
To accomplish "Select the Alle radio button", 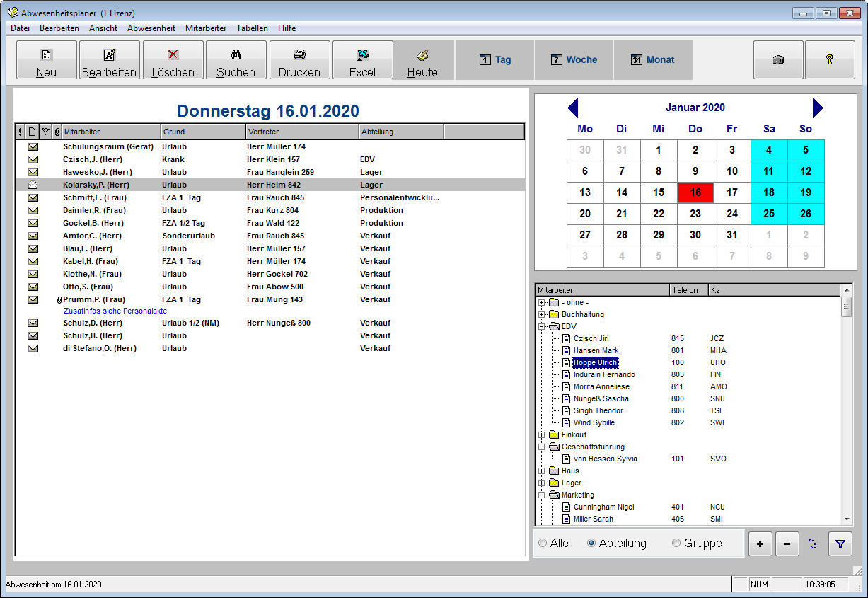I will (543, 544).
